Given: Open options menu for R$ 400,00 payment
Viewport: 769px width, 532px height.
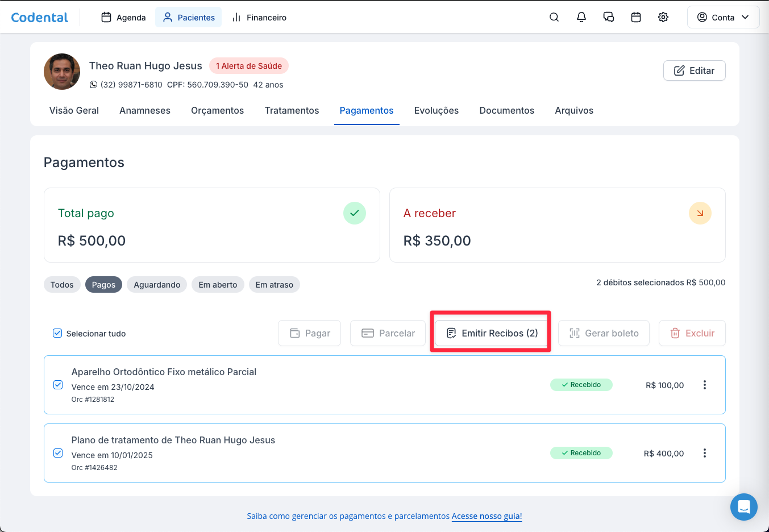Looking at the screenshot, I should click(x=704, y=453).
